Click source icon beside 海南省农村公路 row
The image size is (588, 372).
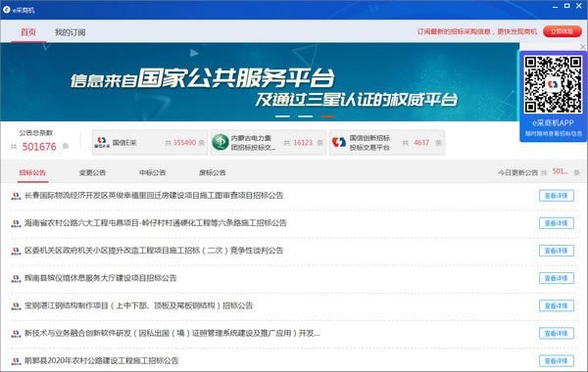click(x=16, y=223)
